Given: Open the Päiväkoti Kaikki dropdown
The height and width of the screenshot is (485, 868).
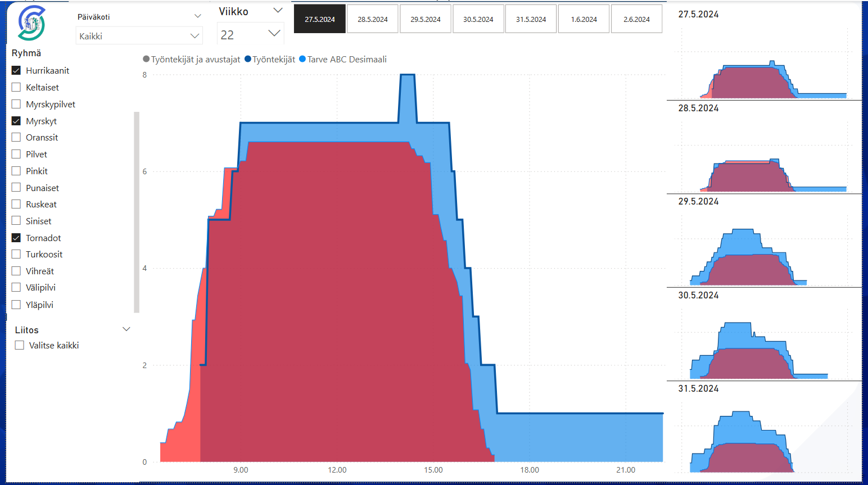Looking at the screenshot, I should pos(139,36).
